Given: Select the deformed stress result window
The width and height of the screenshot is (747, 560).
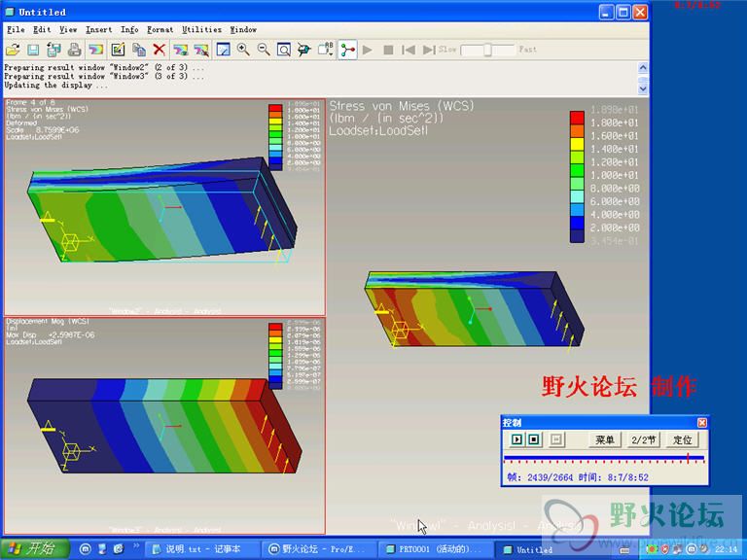Looking at the screenshot, I should 164,207.
